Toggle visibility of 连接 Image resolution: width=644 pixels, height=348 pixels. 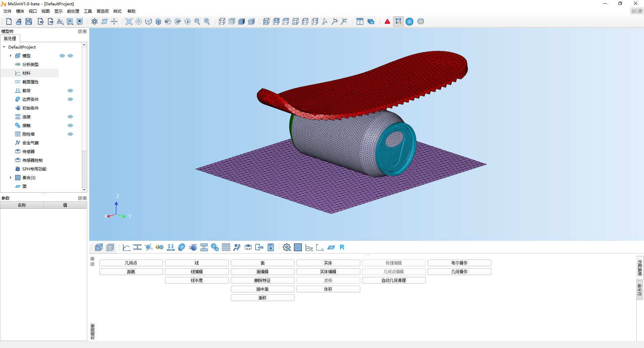click(x=70, y=117)
